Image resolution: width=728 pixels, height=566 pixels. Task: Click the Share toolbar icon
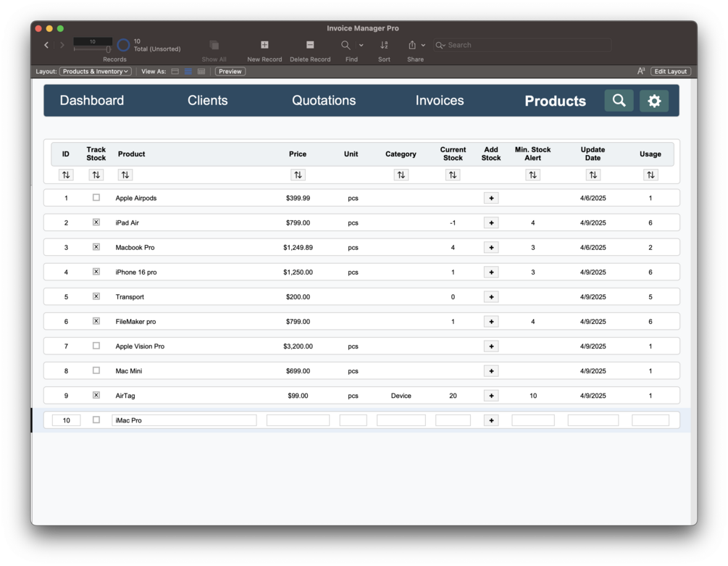pyautogui.click(x=412, y=45)
